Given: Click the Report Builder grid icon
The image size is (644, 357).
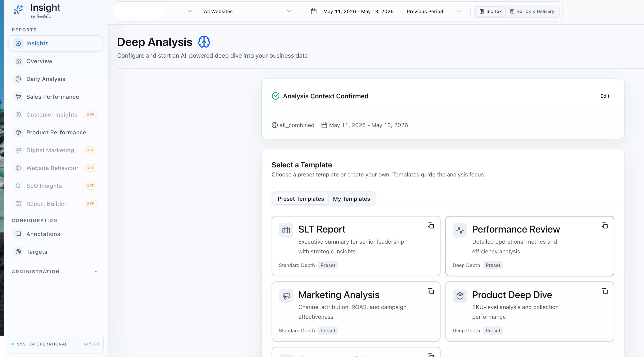Looking at the screenshot, I should (18, 204).
